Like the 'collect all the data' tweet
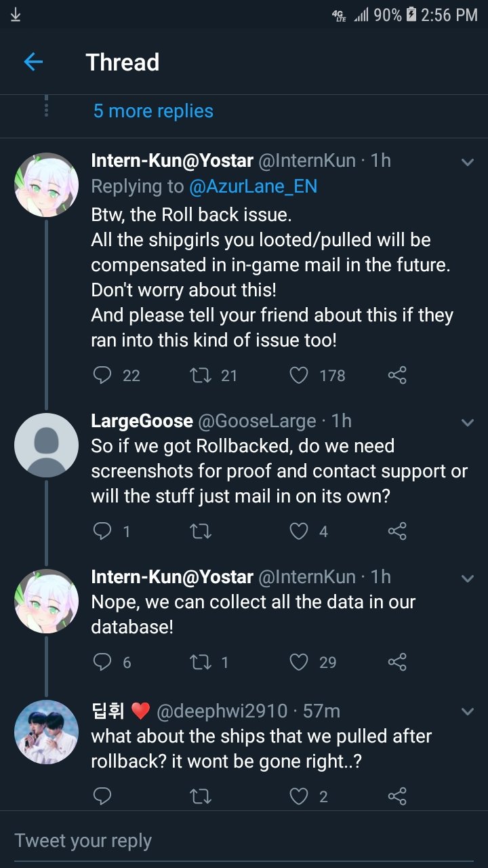The width and height of the screenshot is (488, 868). tap(299, 662)
